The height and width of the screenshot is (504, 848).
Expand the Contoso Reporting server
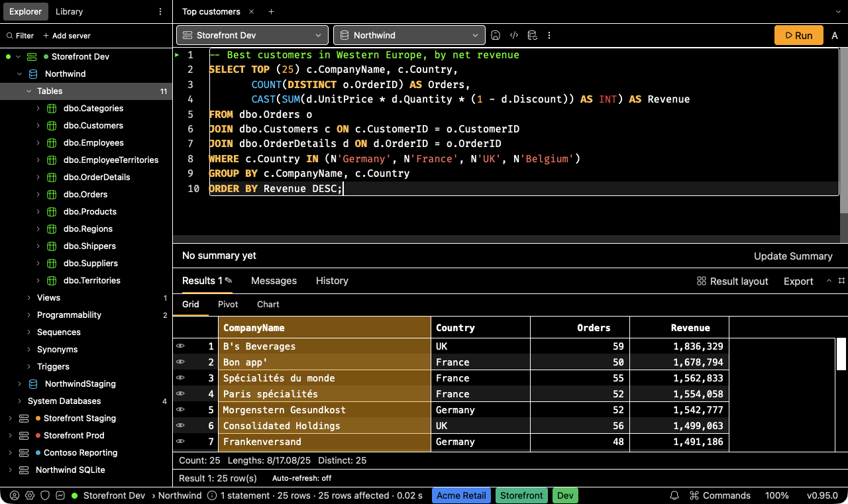[x=9, y=453]
